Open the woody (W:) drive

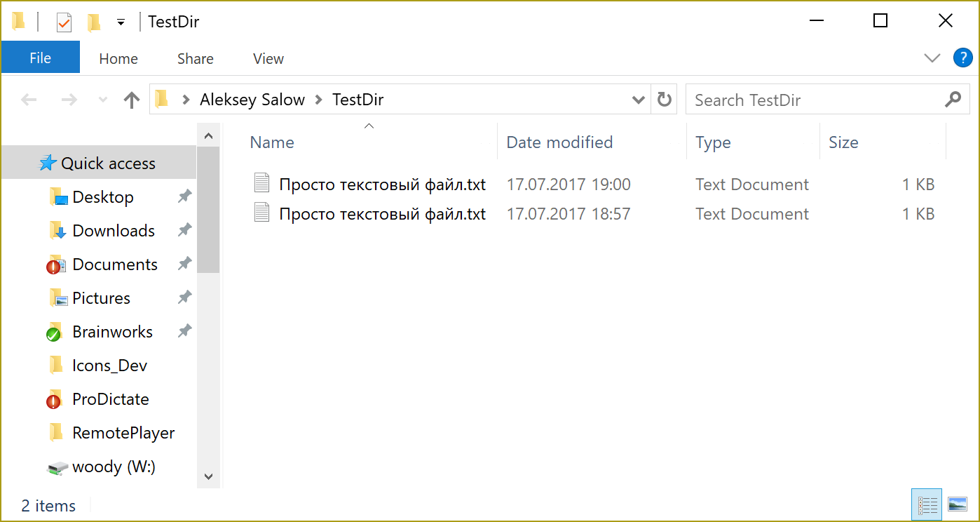point(113,467)
